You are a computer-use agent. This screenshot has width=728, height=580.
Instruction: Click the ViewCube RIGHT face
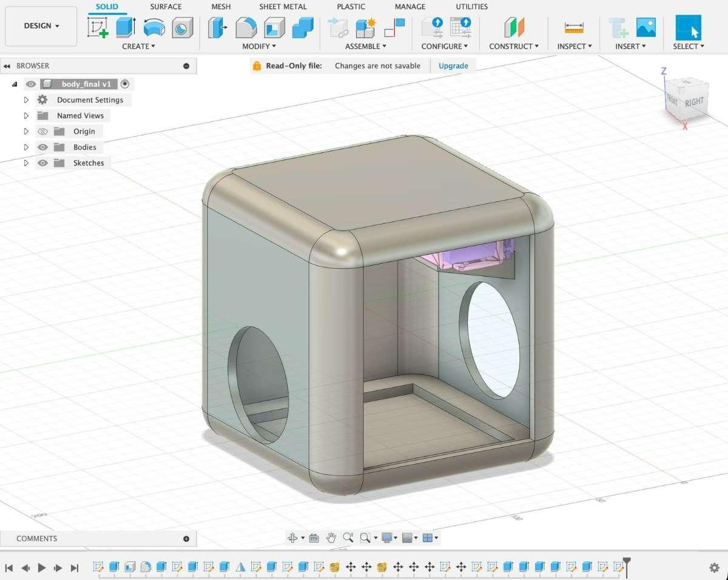coord(694,102)
